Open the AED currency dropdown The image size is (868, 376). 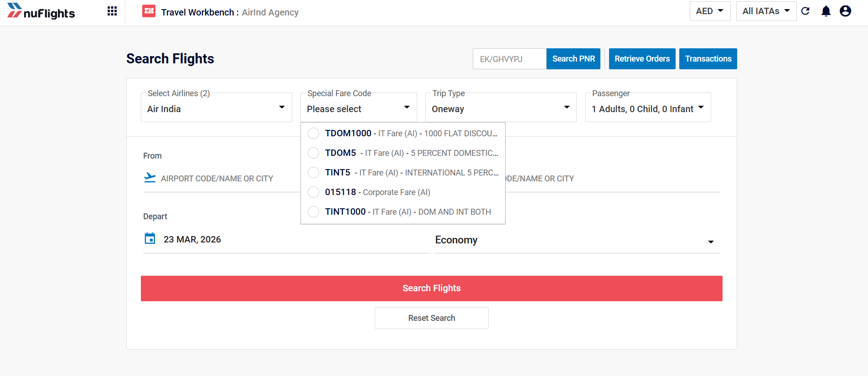[710, 11]
